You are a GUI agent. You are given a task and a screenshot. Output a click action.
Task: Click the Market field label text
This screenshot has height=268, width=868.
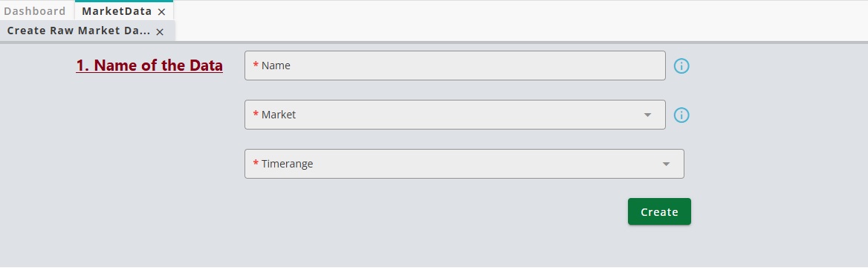[279, 115]
